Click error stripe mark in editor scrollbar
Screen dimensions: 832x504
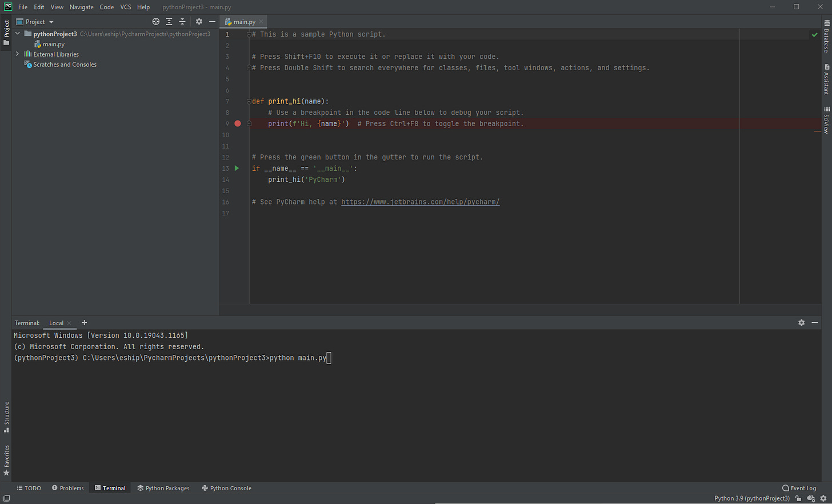[x=818, y=131]
